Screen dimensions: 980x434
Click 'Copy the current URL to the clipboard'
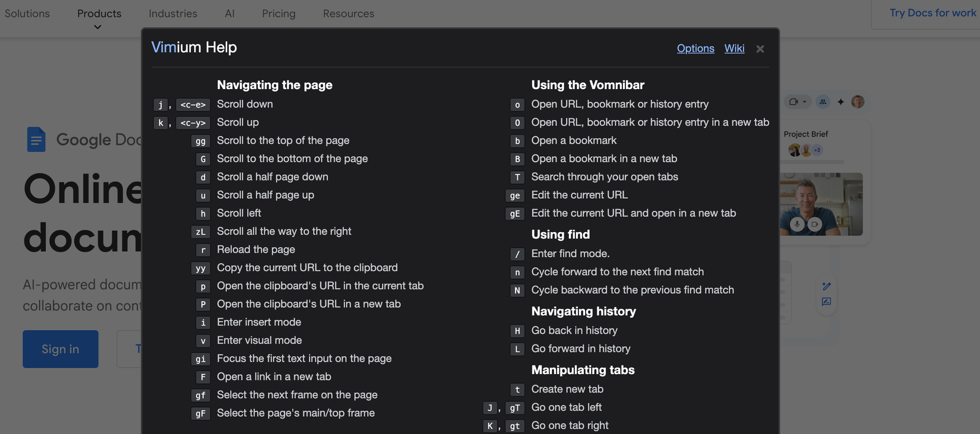click(307, 267)
